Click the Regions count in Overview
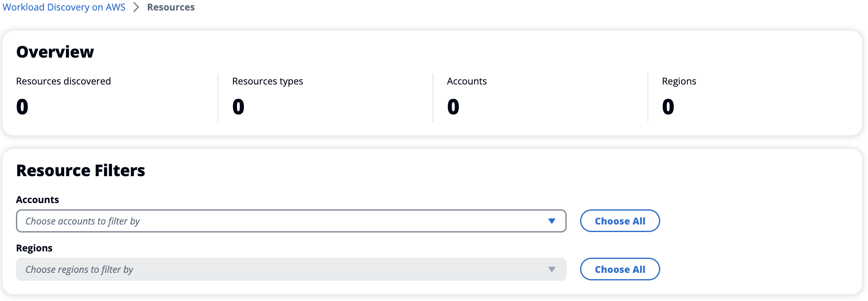Viewport: 868px width, 301px height. pos(668,107)
